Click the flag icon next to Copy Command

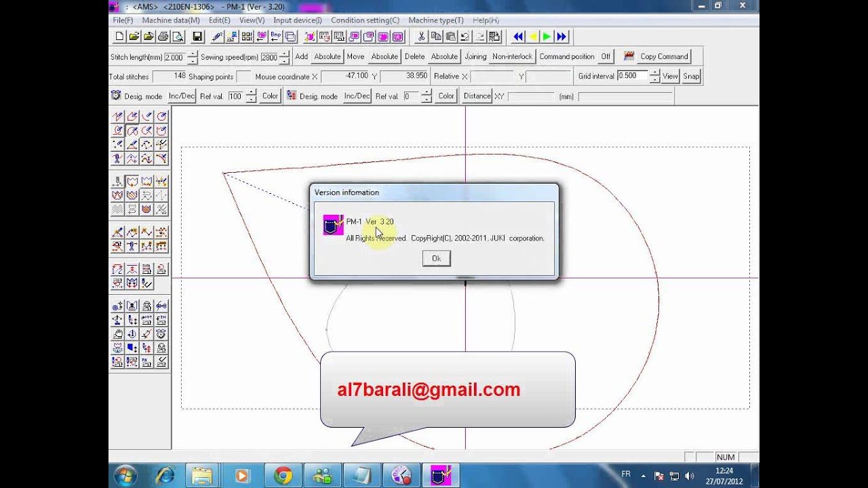pos(629,56)
